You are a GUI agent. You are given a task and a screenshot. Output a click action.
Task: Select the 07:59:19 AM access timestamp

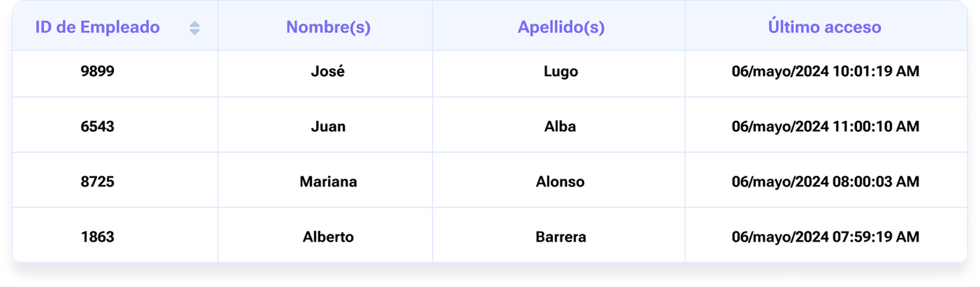pyautogui.click(x=825, y=237)
